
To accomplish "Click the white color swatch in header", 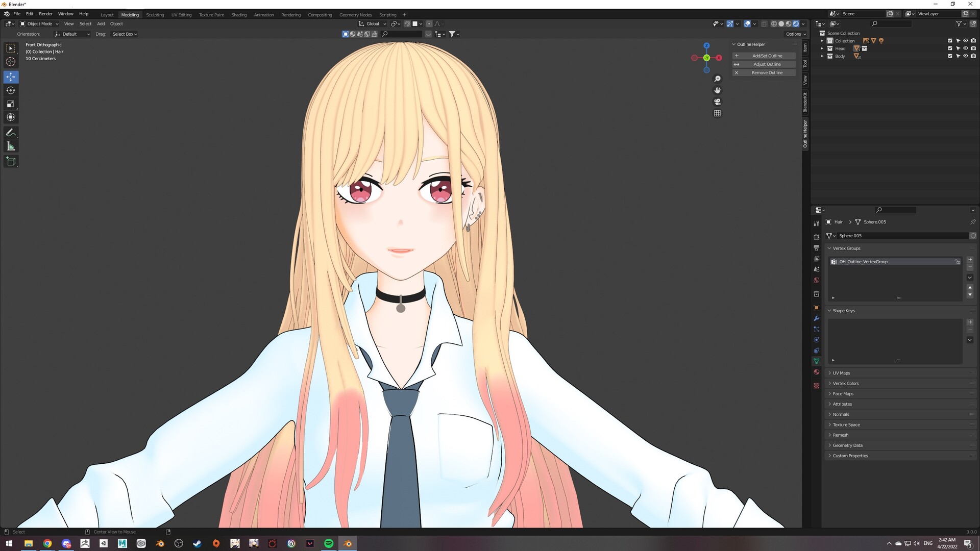I will pyautogui.click(x=416, y=23).
